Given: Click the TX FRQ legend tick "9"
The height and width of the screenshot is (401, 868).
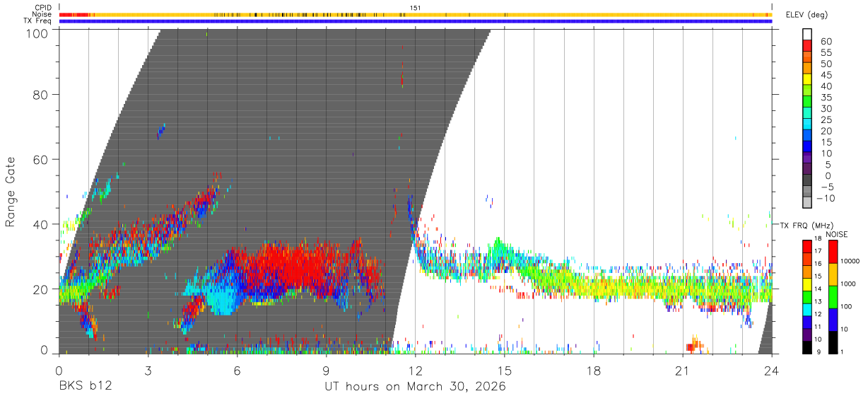Looking at the screenshot, I should [820, 352].
